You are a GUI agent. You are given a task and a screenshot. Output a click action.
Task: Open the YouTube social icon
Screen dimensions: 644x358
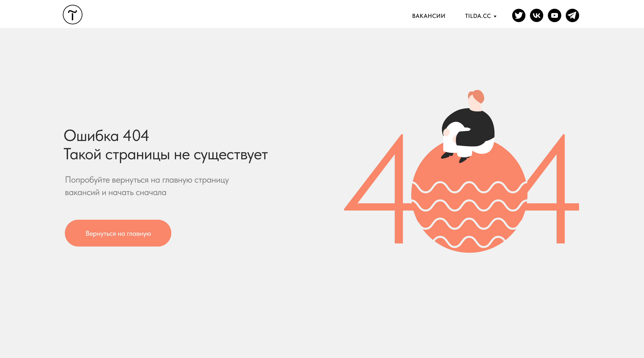click(555, 15)
